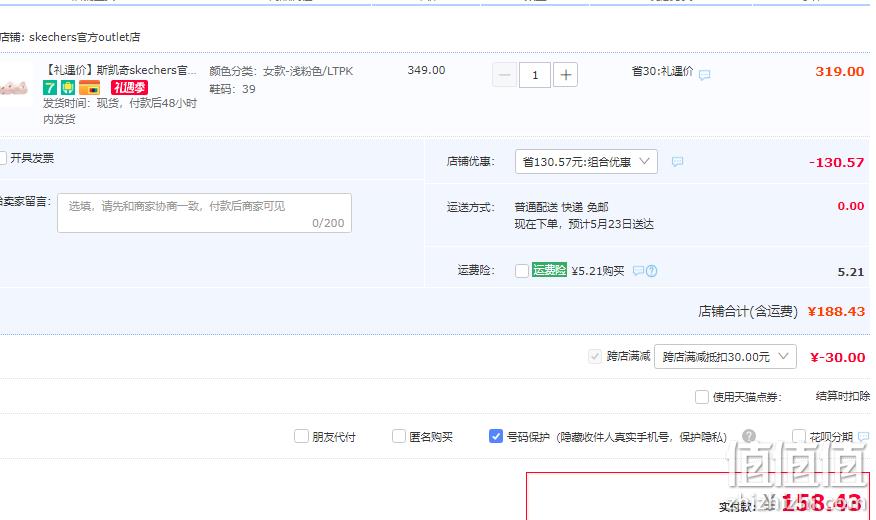Click the green 7-day return badge icon
876x520 pixels.
(x=50, y=88)
